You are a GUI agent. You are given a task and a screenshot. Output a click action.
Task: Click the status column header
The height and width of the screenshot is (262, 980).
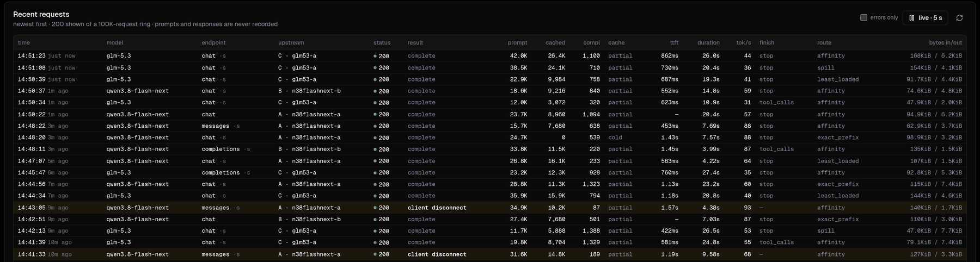click(x=382, y=42)
